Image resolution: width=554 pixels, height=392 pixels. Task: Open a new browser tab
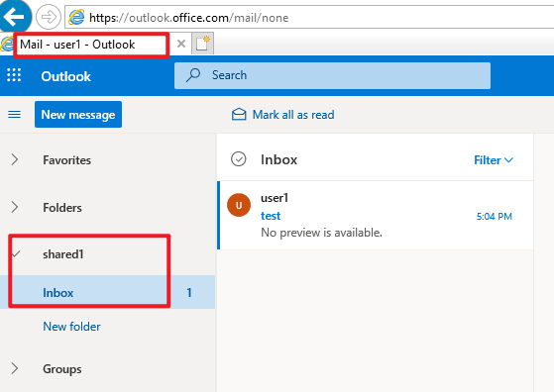[x=203, y=44]
